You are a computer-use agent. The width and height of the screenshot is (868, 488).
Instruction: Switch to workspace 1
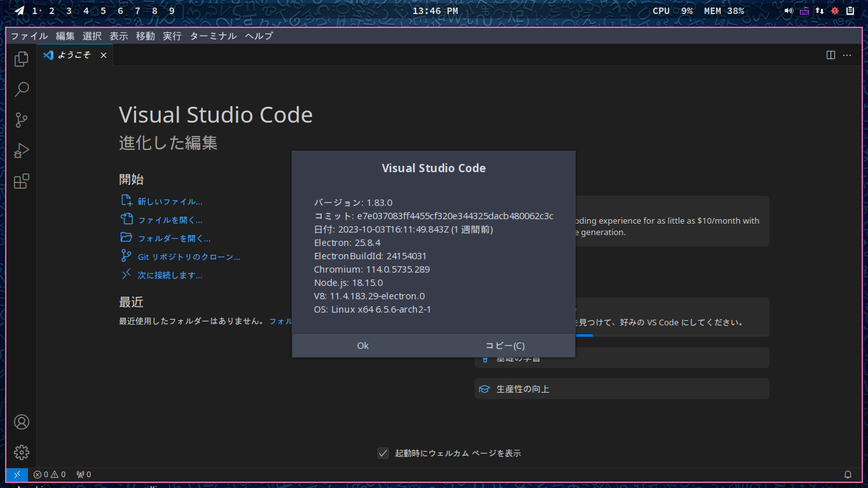[35, 11]
